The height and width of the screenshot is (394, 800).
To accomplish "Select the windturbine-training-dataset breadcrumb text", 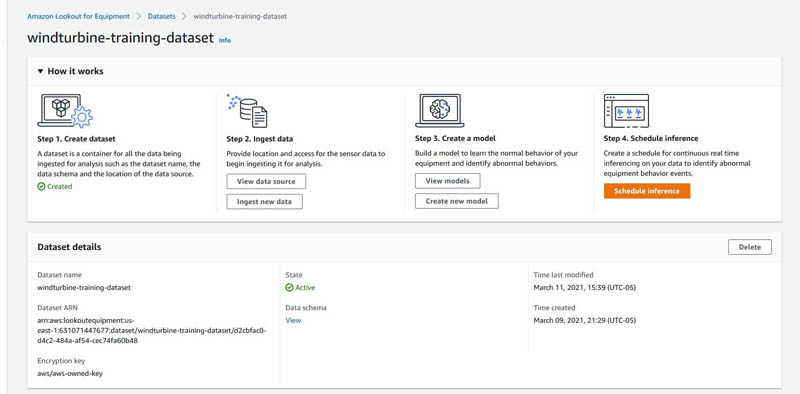I will (240, 16).
